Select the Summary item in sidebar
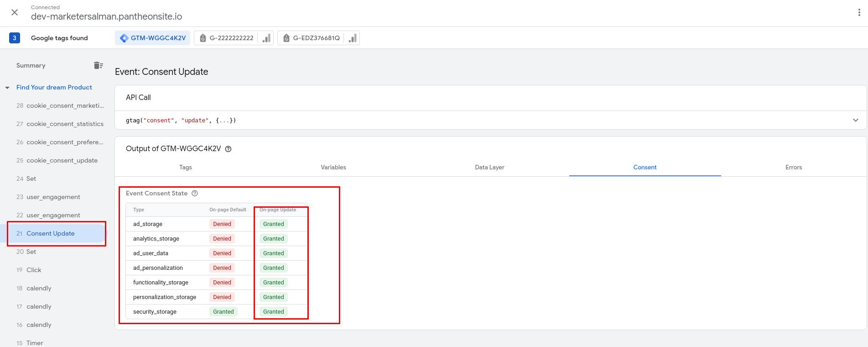 coord(31,65)
